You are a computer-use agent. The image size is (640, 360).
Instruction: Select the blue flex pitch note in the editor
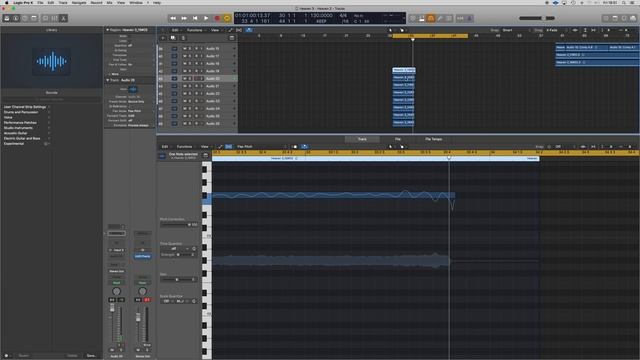pos(333,196)
